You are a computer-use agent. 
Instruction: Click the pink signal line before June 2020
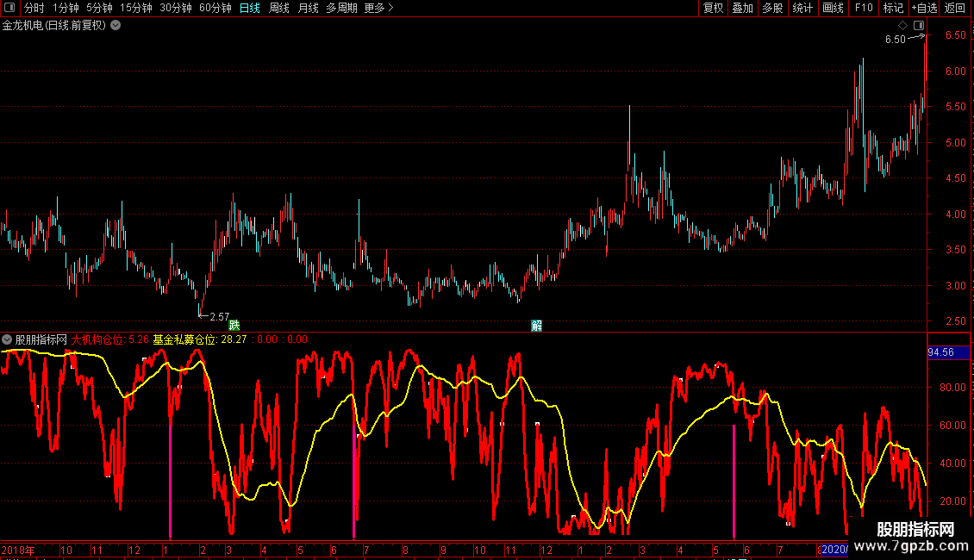(x=734, y=481)
